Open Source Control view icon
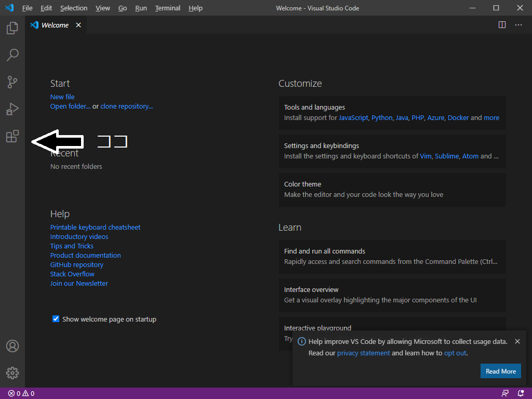Image resolution: width=532 pixels, height=399 pixels. pyautogui.click(x=12, y=82)
